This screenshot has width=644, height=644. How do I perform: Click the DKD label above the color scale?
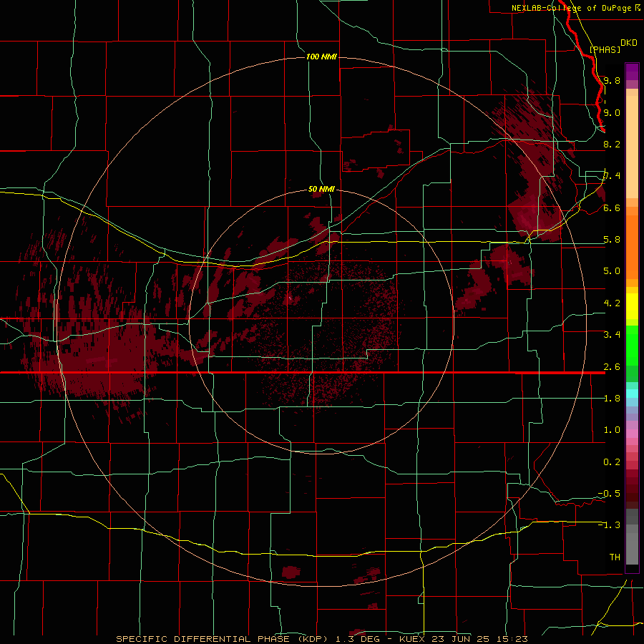[629, 43]
